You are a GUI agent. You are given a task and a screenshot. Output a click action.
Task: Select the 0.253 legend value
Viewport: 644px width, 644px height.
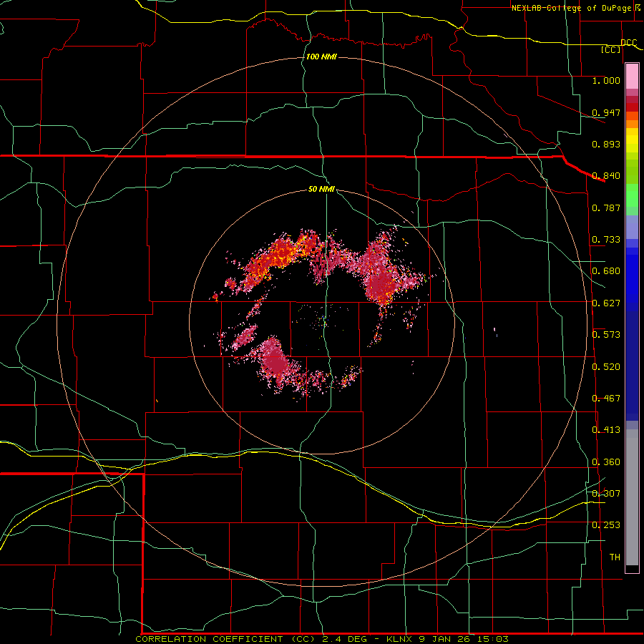606,525
